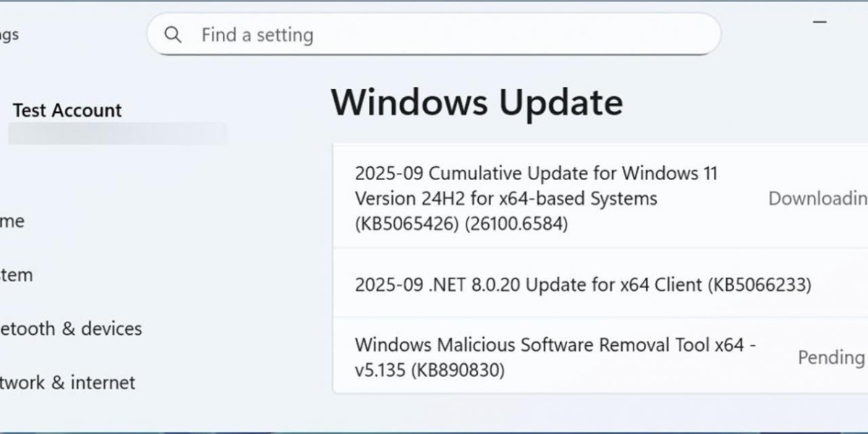The image size is (868, 434).
Task: Click the Settings window title text
Action: pyautogui.click(x=9, y=35)
